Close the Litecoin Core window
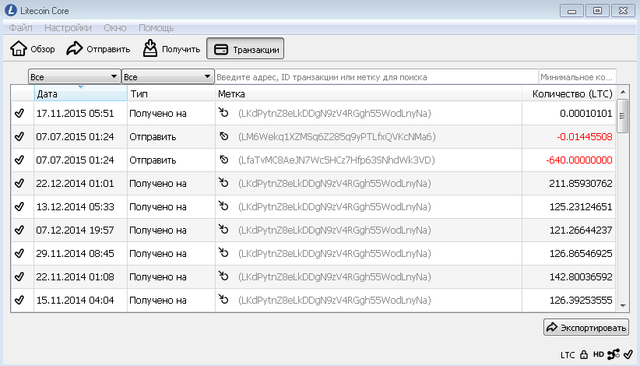The image size is (640, 366). (623, 11)
